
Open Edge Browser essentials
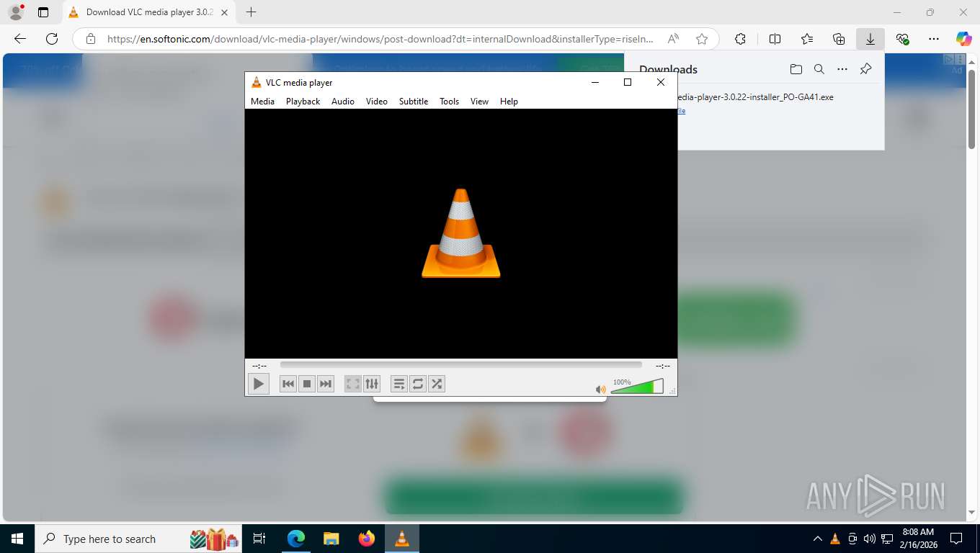(902, 39)
